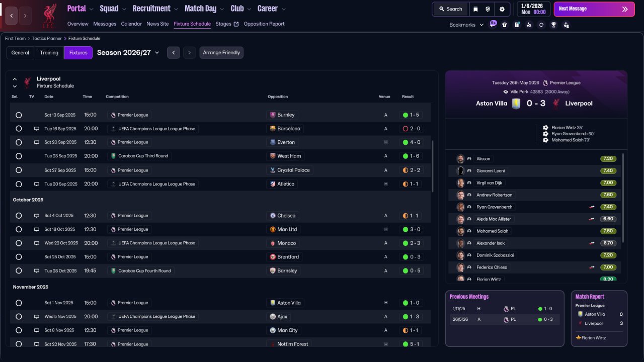Click Virgil van Dijk's player portrait
This screenshot has width=644, height=362.
point(460,183)
